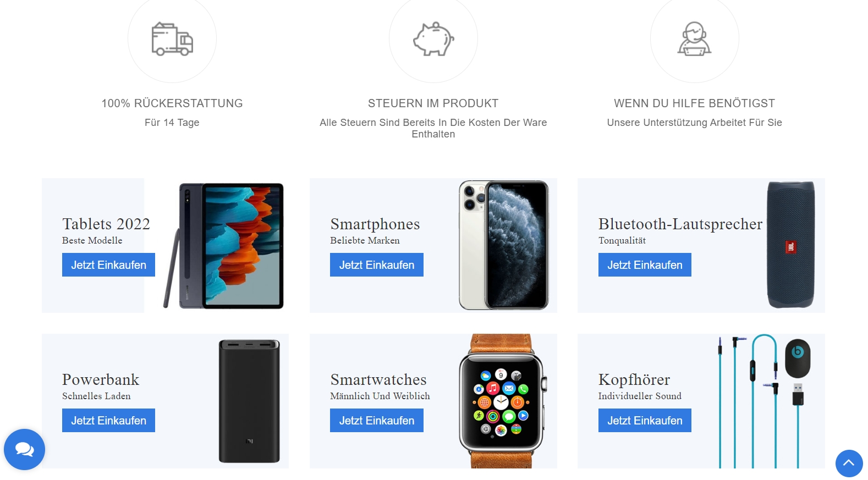Click the customer support agent icon
Viewport: 868px width, 480px height.
(x=694, y=39)
